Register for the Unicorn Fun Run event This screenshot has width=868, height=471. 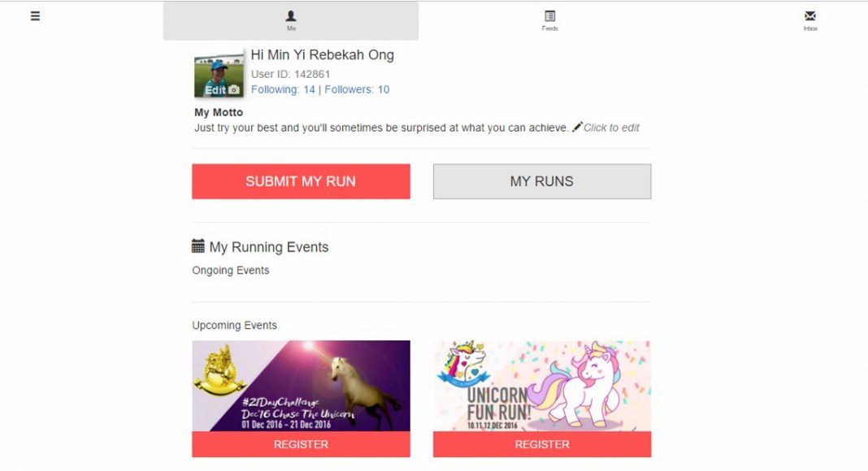click(542, 444)
